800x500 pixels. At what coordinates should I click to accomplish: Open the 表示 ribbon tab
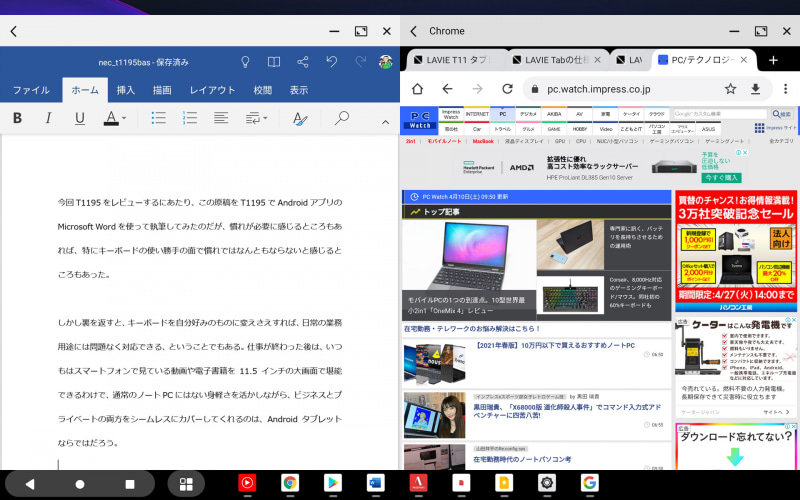(299, 90)
